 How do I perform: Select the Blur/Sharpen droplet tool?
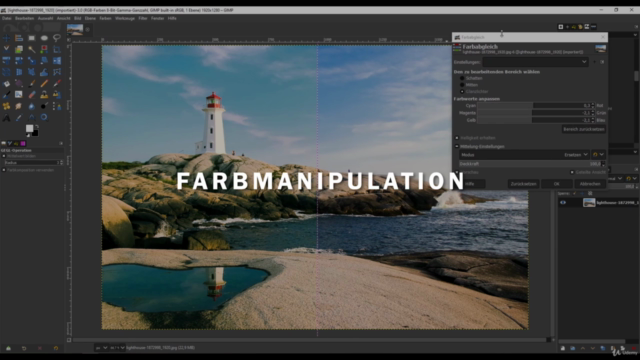coord(31,106)
